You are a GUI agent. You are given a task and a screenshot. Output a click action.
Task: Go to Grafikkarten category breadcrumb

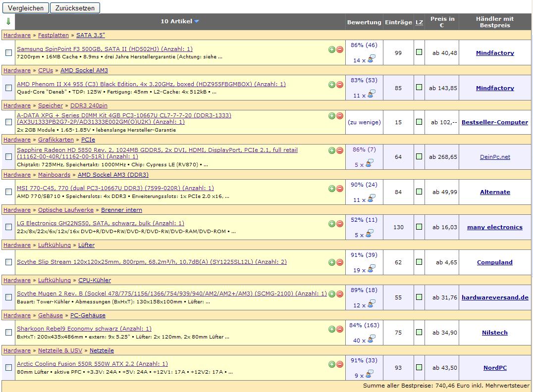click(56, 140)
